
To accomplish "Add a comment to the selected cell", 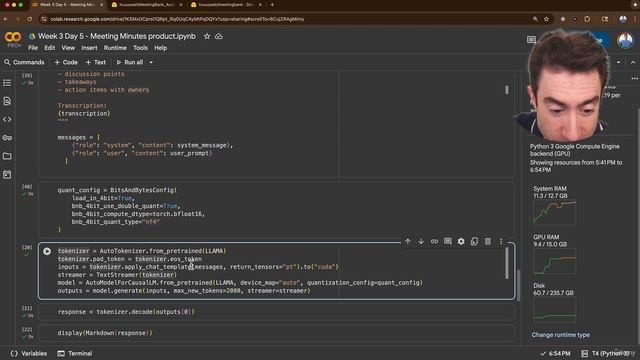I will 448,242.
